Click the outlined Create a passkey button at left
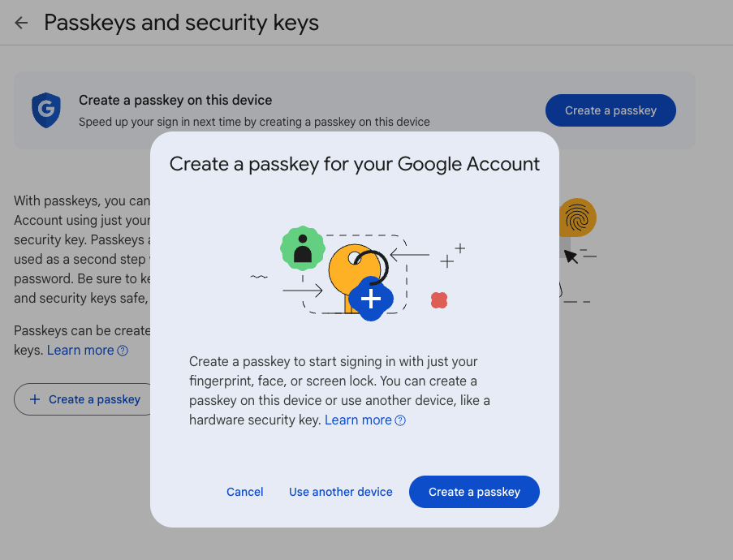This screenshot has width=733, height=560. 85,399
